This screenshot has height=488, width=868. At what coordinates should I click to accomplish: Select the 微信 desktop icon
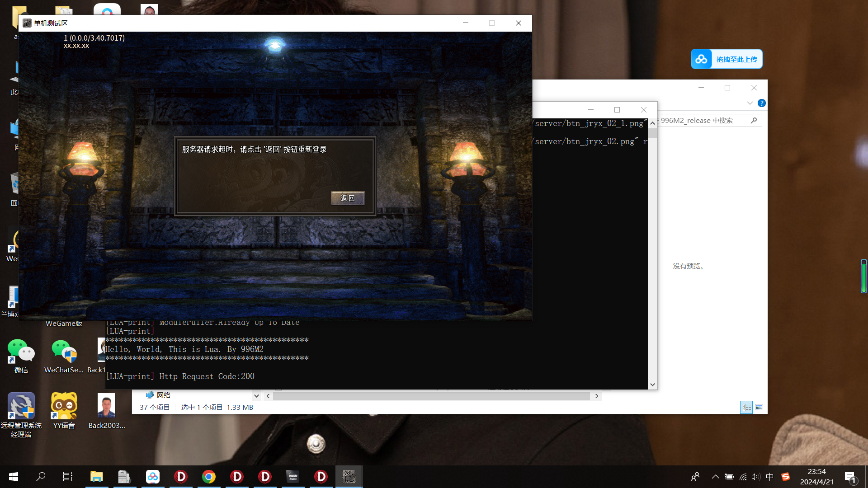[21, 356]
